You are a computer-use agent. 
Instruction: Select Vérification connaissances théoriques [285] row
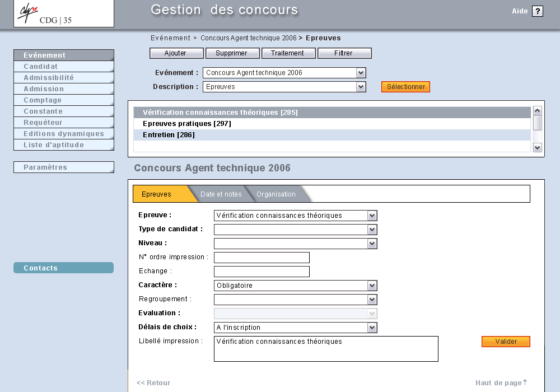[x=332, y=113]
